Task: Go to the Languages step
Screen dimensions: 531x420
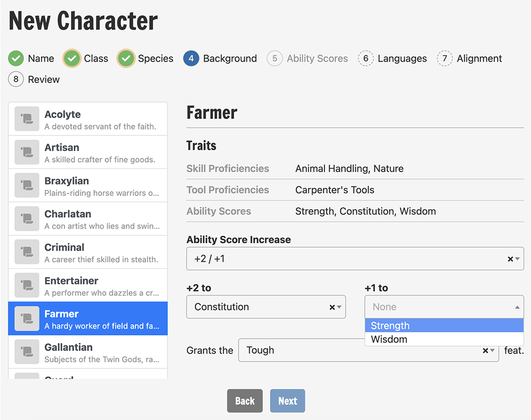Action: tap(402, 58)
